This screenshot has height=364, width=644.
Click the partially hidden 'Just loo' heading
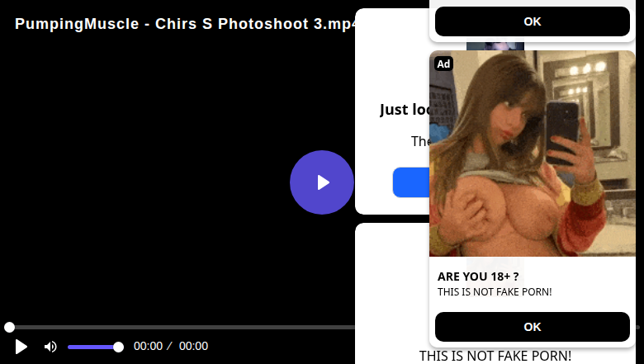click(405, 110)
